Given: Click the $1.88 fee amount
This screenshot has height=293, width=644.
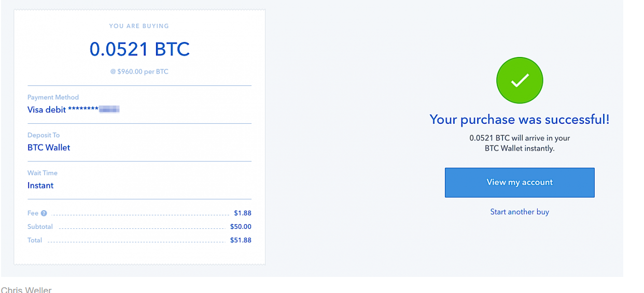Looking at the screenshot, I should point(242,213).
